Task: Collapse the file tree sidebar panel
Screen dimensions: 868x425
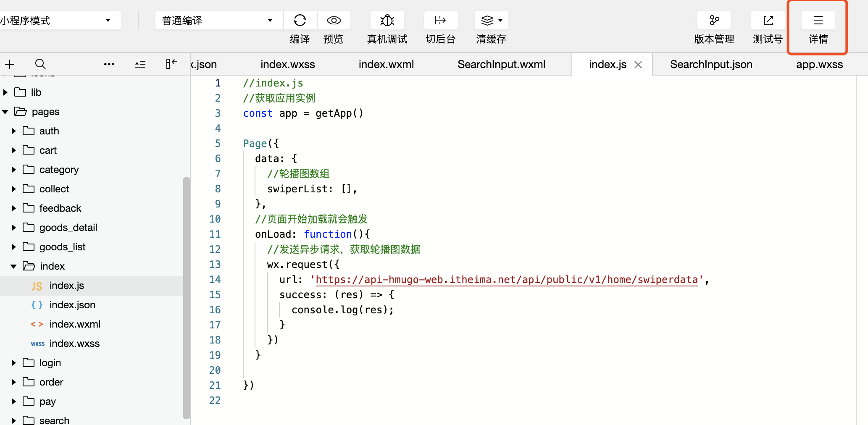Action: click(171, 64)
